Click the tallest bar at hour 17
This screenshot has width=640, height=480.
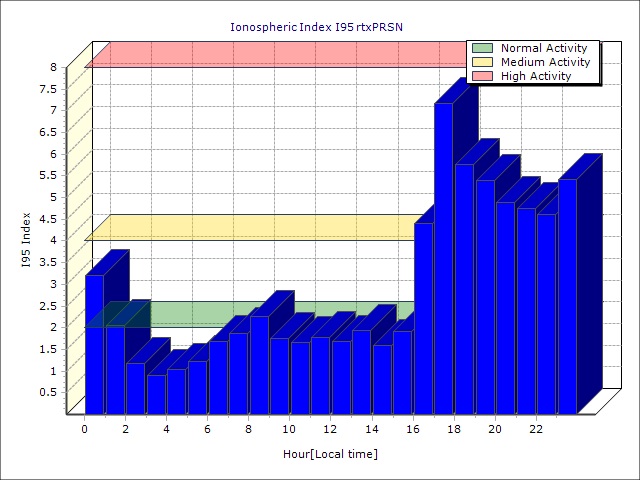443,260
